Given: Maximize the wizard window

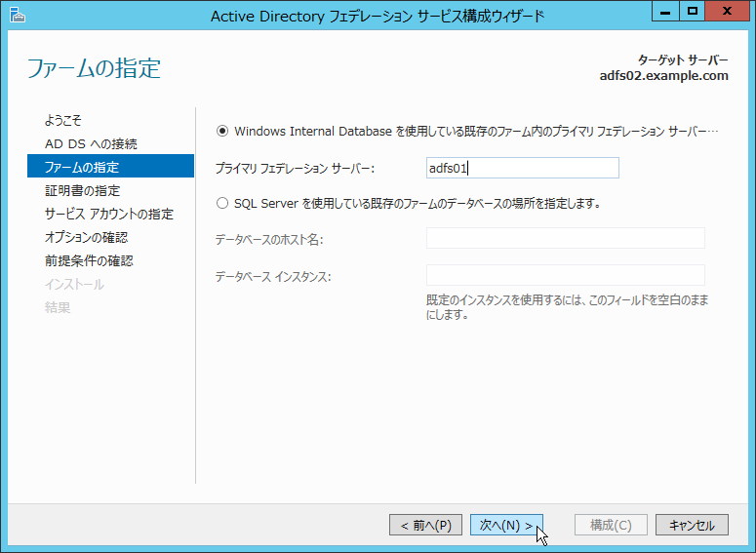Looking at the screenshot, I should [693, 12].
